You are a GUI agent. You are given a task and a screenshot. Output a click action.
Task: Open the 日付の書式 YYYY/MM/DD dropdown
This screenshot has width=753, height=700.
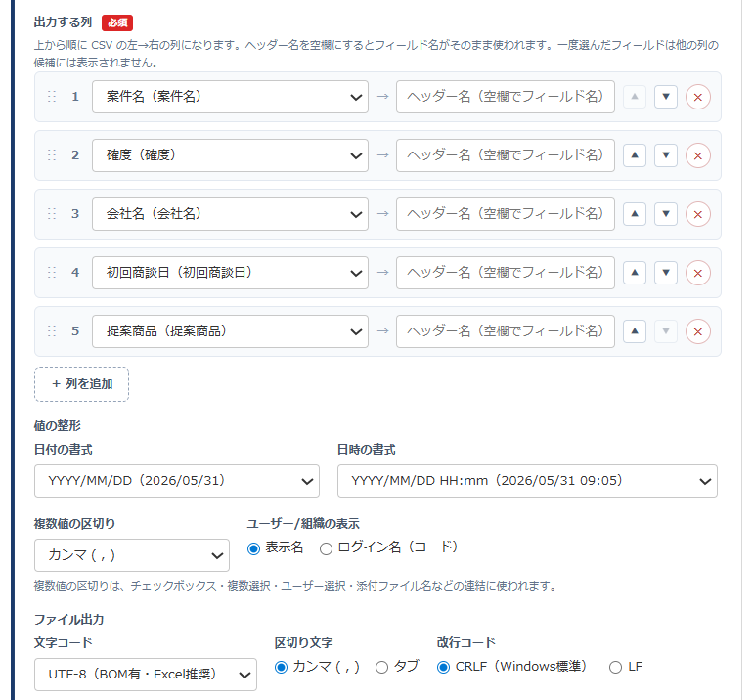(x=177, y=481)
